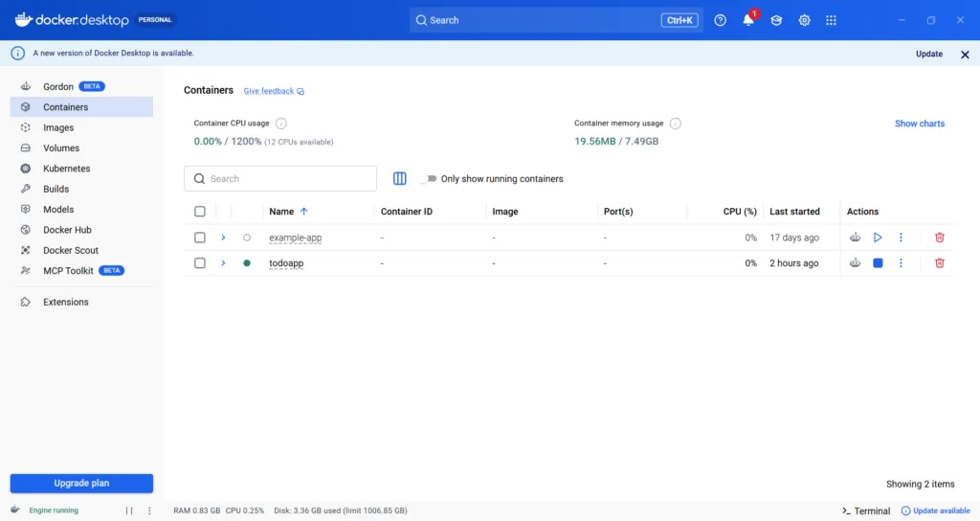Open the help question mark icon

click(x=720, y=20)
